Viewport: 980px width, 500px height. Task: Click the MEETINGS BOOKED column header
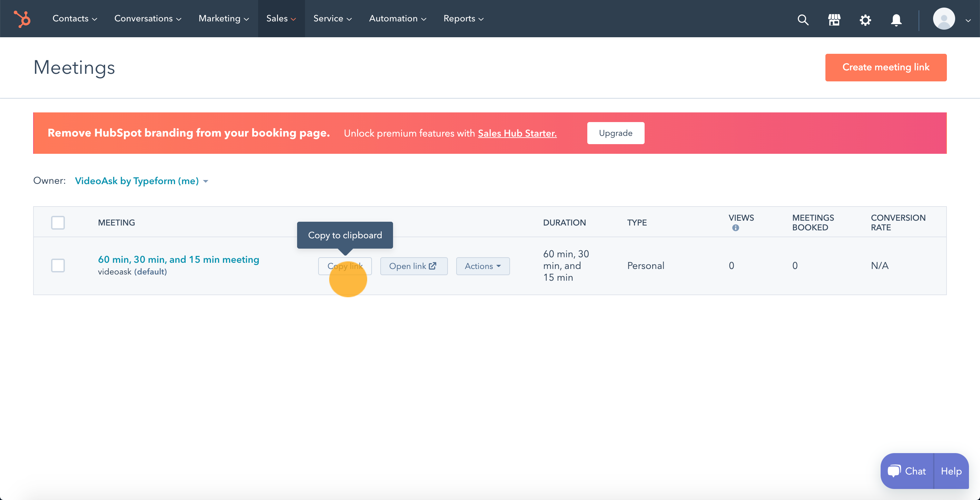click(813, 223)
